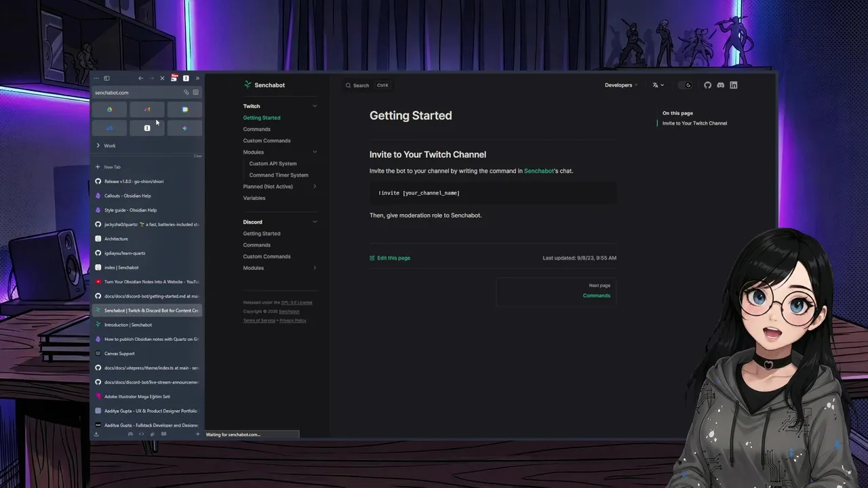This screenshot has height=488, width=868.
Task: Open Senchabot GitHub icon in header
Action: tap(708, 85)
